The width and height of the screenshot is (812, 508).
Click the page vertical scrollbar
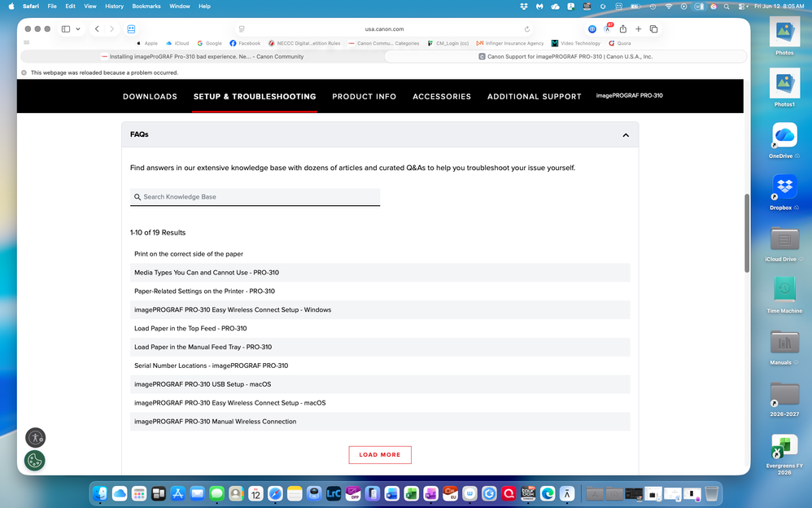pyautogui.click(x=747, y=234)
